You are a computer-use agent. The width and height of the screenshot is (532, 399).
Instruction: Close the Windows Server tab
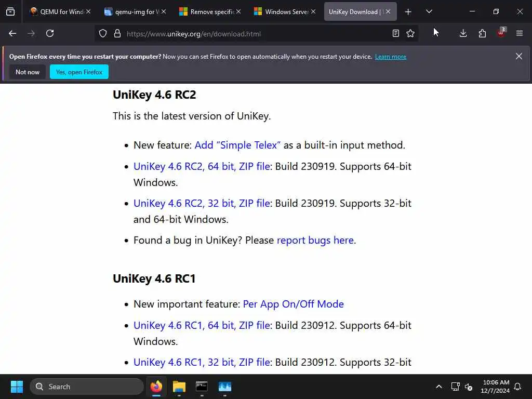point(313,11)
